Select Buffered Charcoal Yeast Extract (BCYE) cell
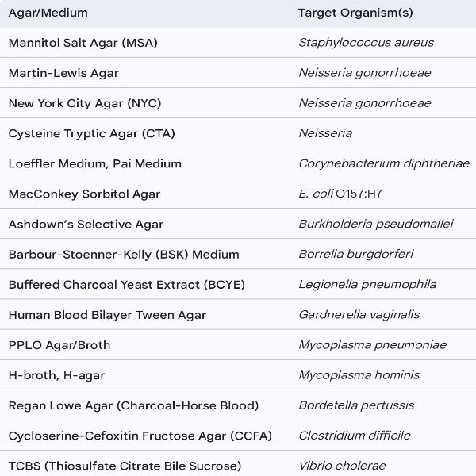The image size is (476, 476). [x=127, y=284]
